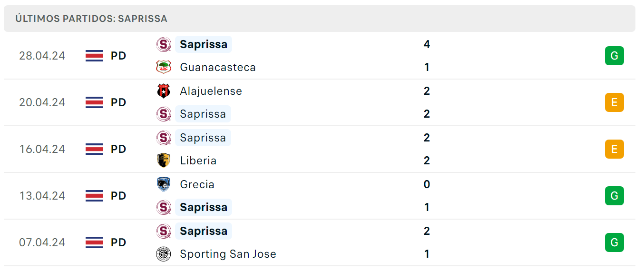Screen dimensions: 644x272
Task: Click the Sporting San Jose crest icon
Action: (x=164, y=254)
